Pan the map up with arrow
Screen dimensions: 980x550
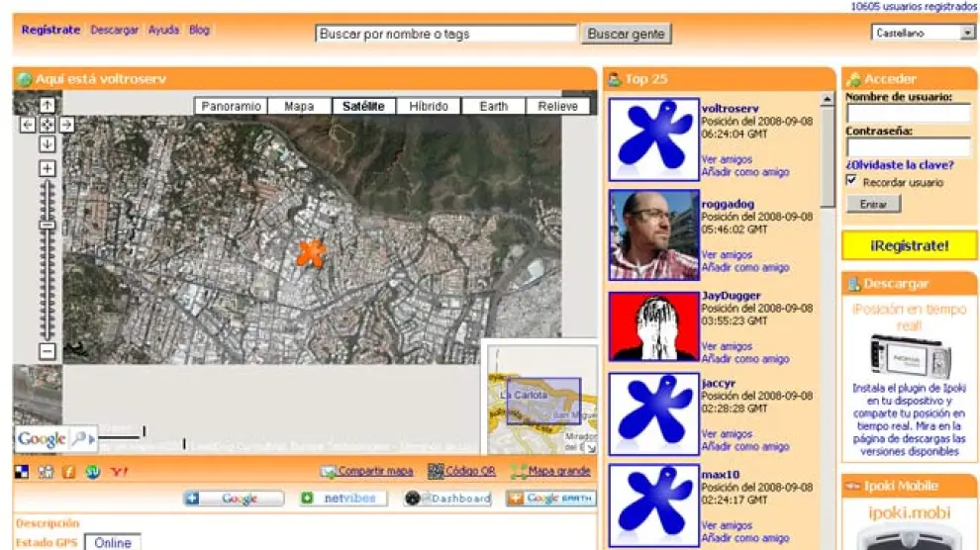click(48, 106)
